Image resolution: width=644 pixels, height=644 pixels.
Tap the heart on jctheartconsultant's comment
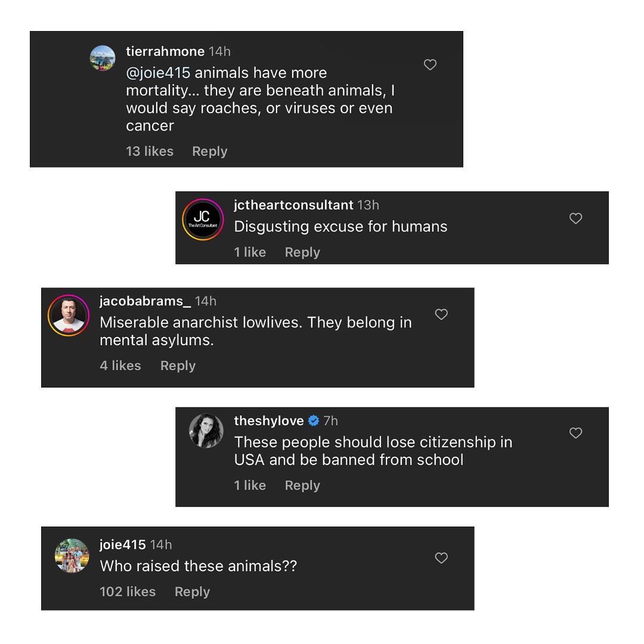[575, 219]
